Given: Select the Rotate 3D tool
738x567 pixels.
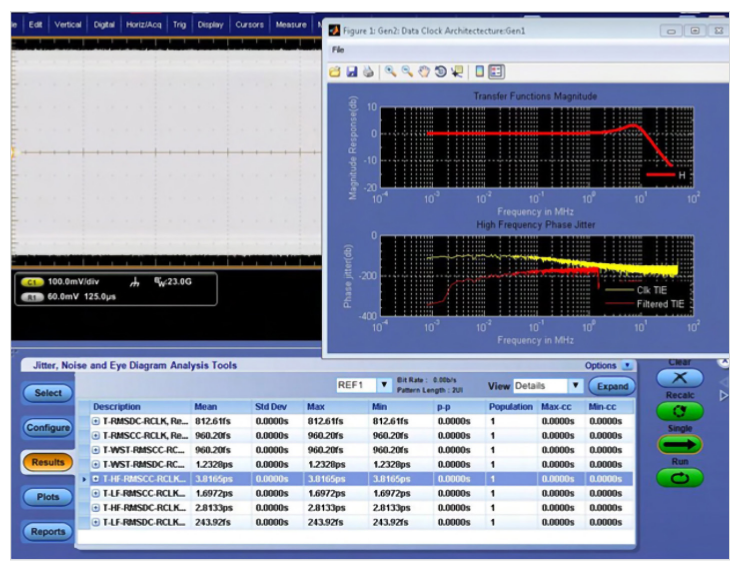Looking at the screenshot, I should point(440,72).
